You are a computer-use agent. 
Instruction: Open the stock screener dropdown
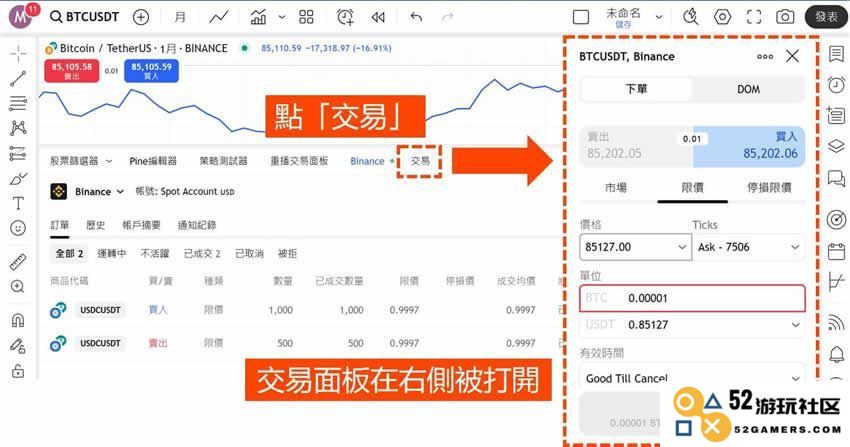[81, 161]
